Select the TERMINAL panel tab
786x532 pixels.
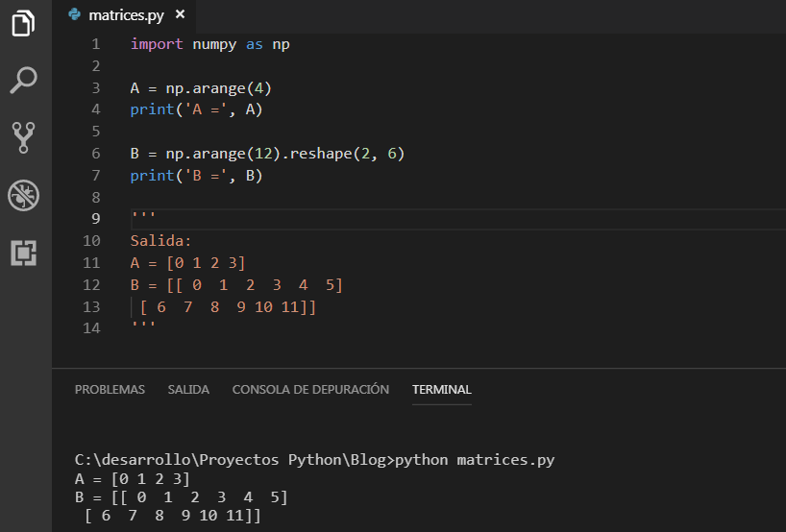pyautogui.click(x=442, y=389)
